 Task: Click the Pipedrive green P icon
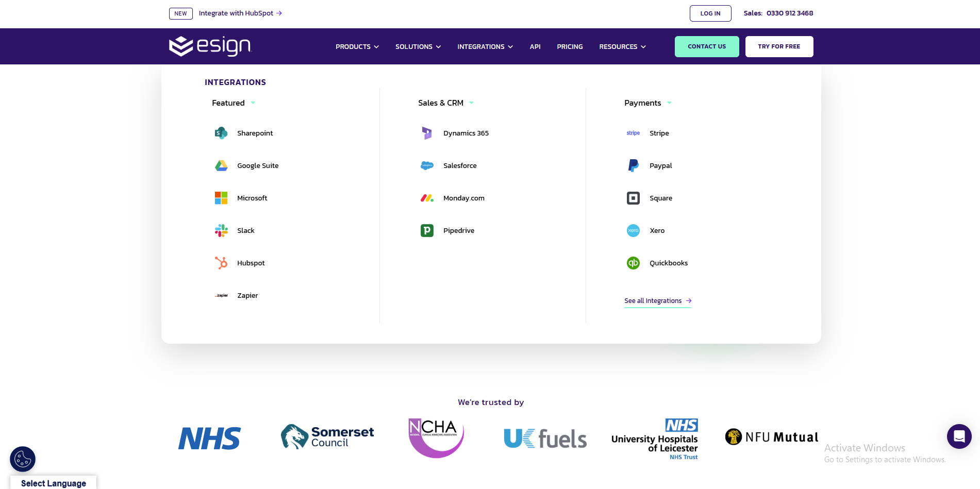click(427, 230)
